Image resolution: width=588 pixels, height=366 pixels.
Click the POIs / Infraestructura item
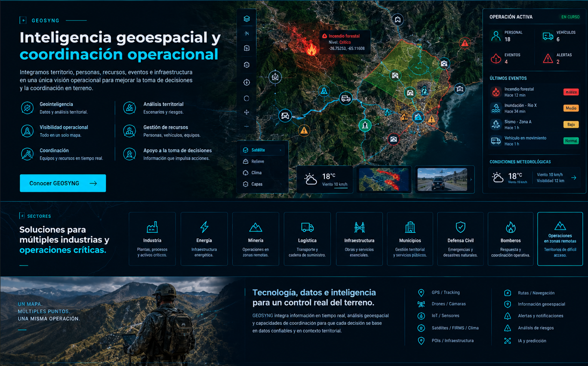pyautogui.click(x=446, y=341)
